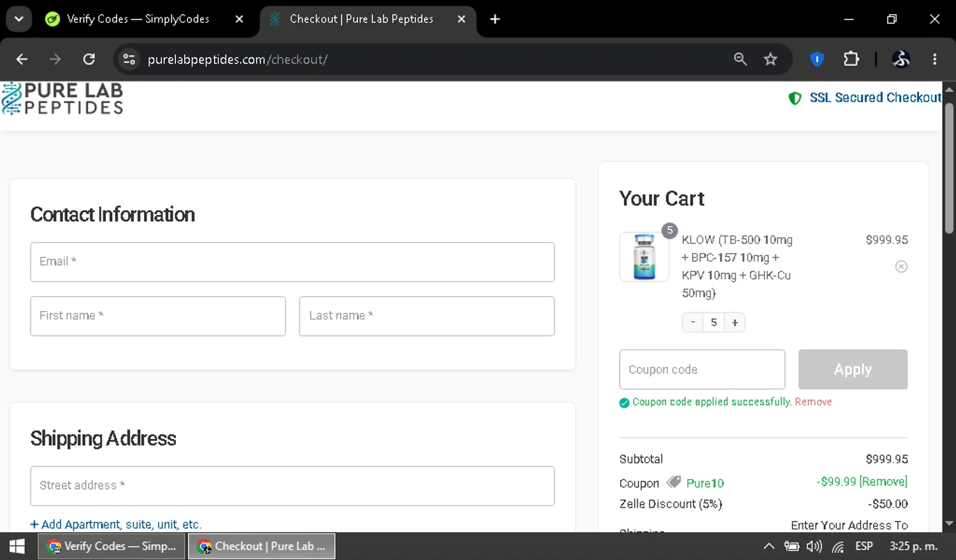Viewport: 956px width, 560px height.
Task: Click the item count badge 5 on thumbnail
Action: pos(669,231)
